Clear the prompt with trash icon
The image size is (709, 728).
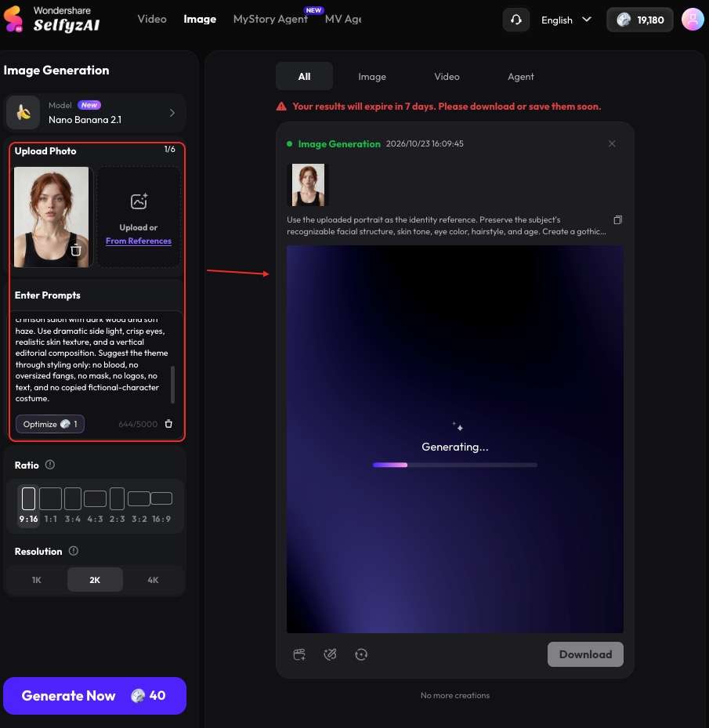(168, 424)
